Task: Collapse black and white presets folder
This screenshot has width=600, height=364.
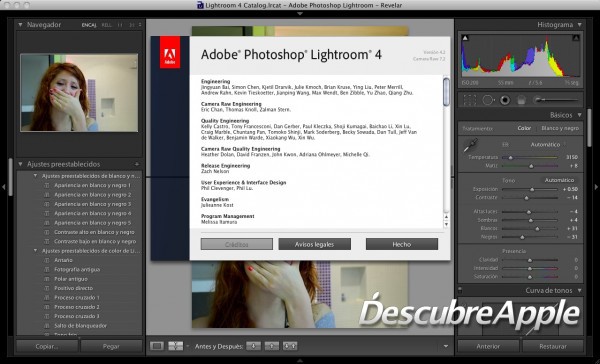Action: click(x=35, y=176)
